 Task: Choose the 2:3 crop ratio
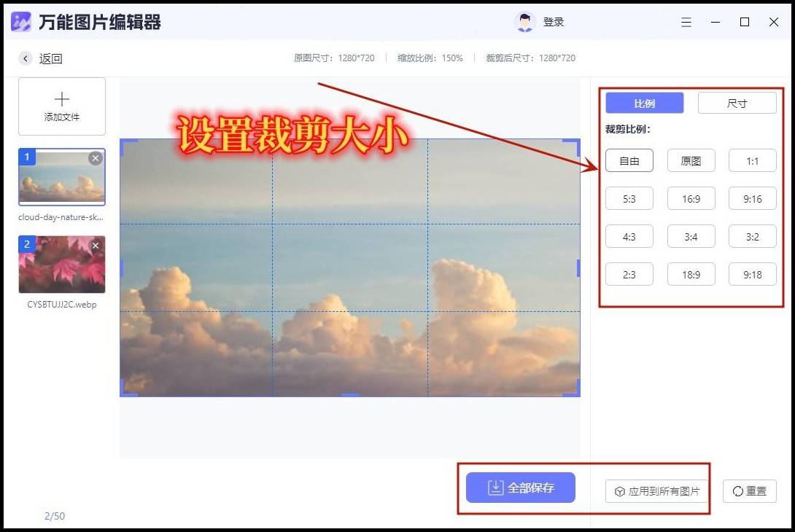pos(629,274)
